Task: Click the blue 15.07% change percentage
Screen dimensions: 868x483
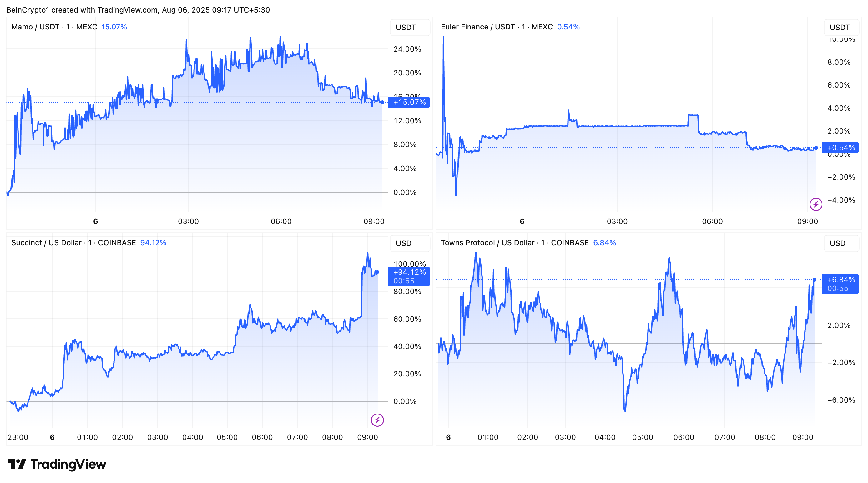Action: coord(114,27)
